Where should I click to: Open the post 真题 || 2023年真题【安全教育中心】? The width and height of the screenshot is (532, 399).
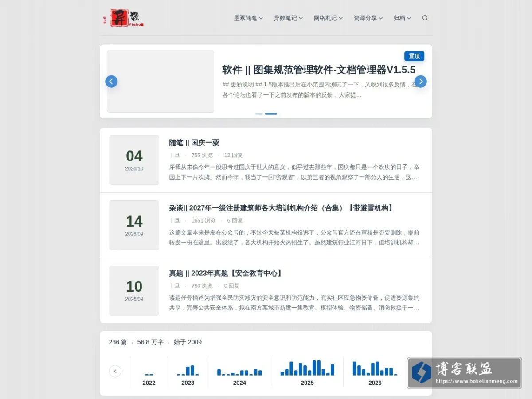[226, 273]
